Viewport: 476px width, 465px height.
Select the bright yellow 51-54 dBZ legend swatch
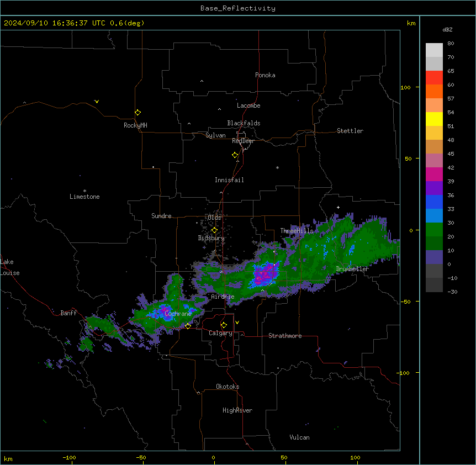coord(434,119)
